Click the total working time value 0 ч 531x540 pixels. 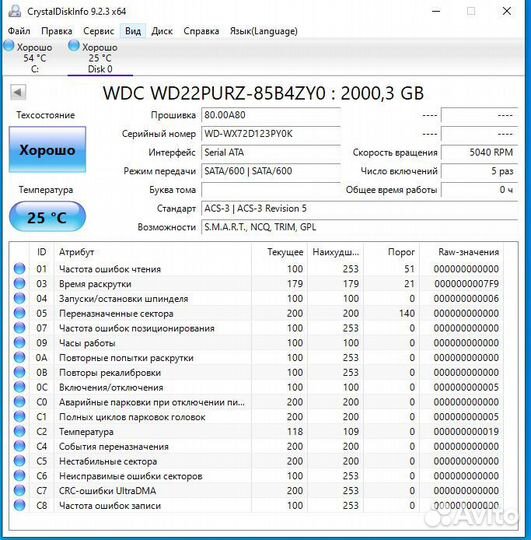tap(479, 190)
